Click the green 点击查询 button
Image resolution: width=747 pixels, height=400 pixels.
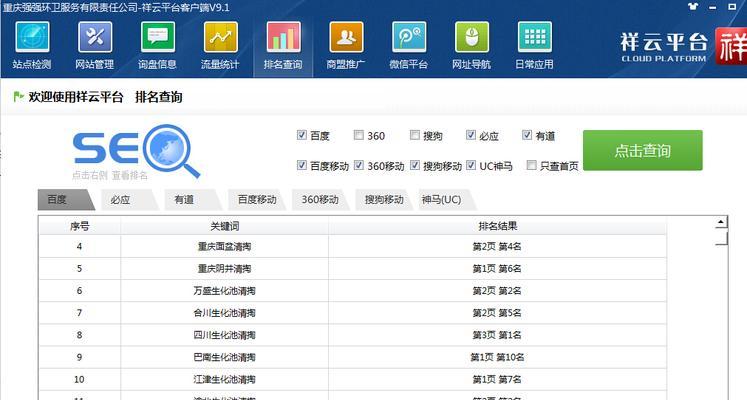click(x=643, y=150)
